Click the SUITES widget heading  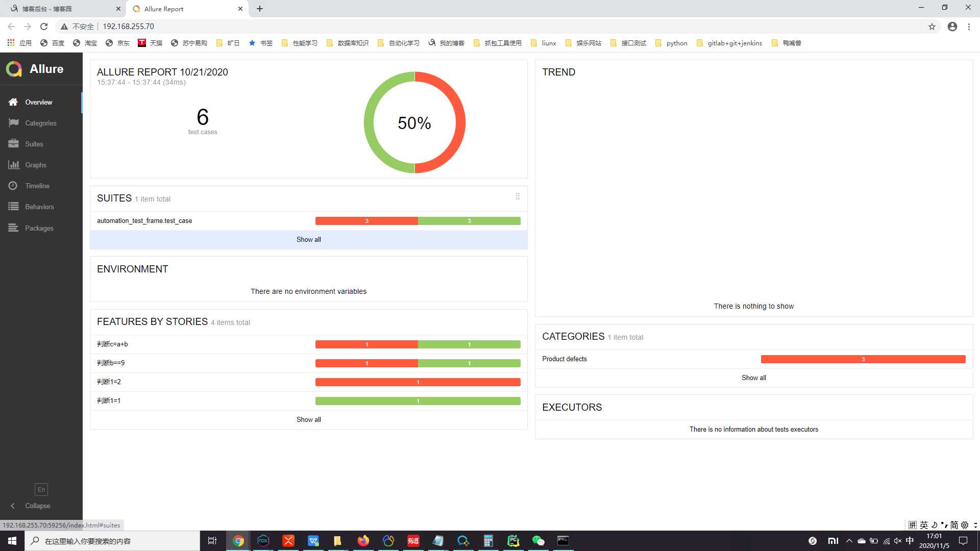pos(114,198)
